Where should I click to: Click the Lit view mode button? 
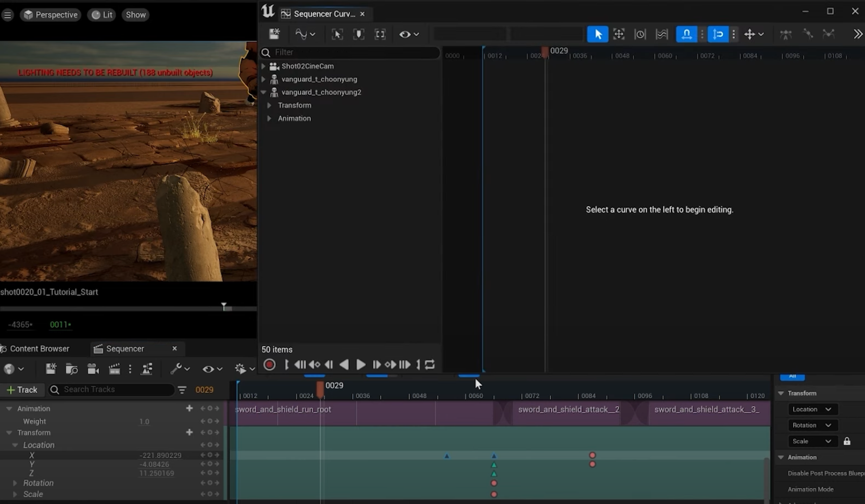(102, 15)
